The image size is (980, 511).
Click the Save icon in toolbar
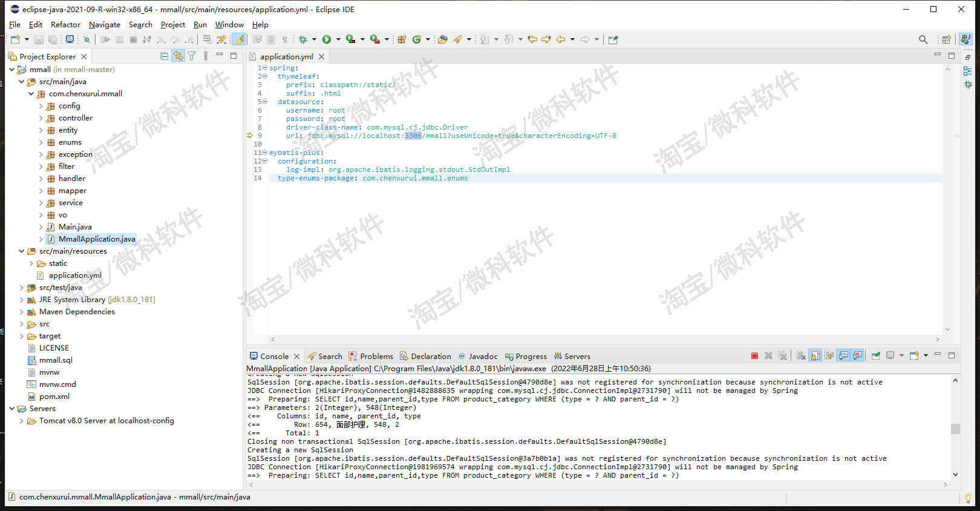click(x=39, y=39)
